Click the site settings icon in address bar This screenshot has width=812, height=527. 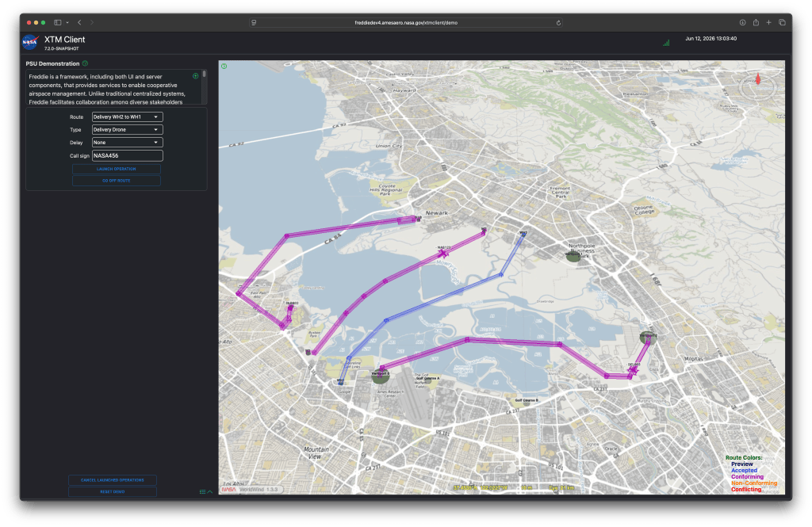tap(254, 23)
